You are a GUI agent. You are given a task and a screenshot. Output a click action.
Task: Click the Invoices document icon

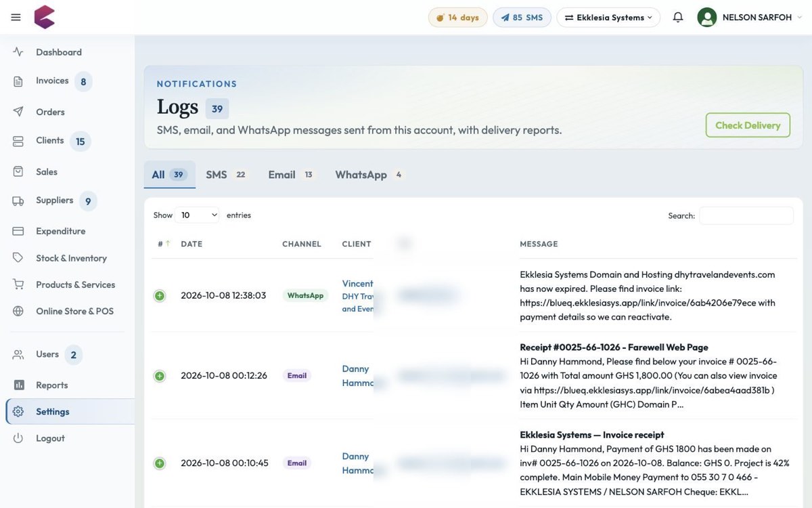(x=18, y=81)
